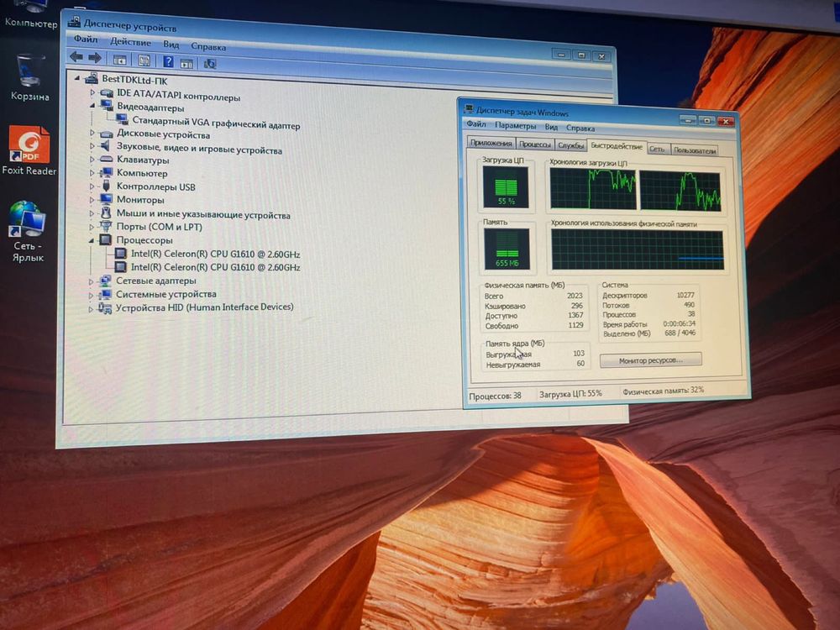Switch to the Процессы tab

[534, 144]
